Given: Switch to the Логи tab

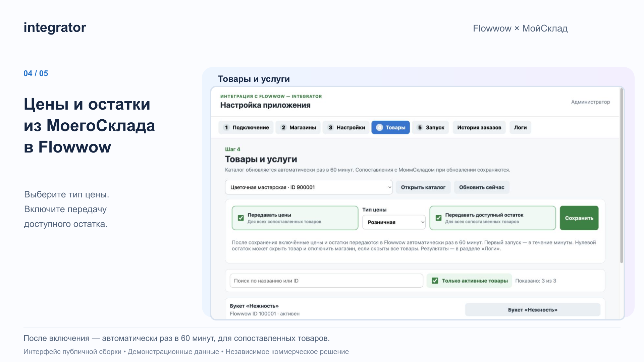Looking at the screenshot, I should click(x=520, y=127).
